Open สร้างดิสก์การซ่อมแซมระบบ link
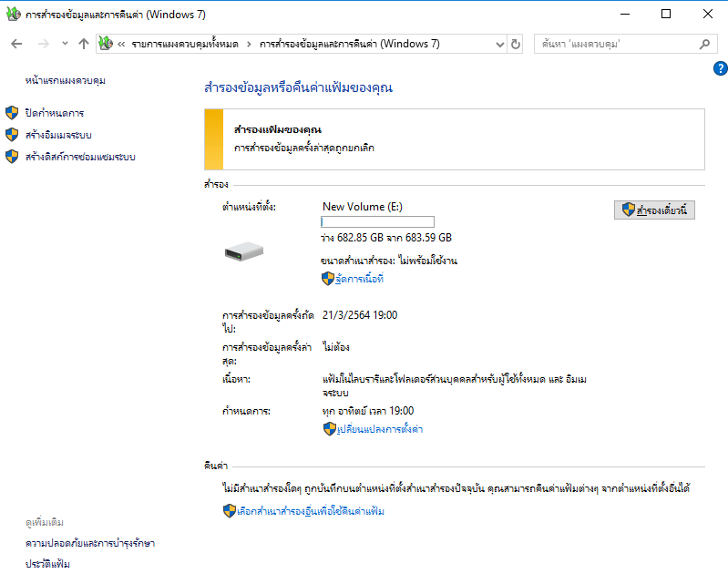728x584 pixels. click(x=80, y=157)
